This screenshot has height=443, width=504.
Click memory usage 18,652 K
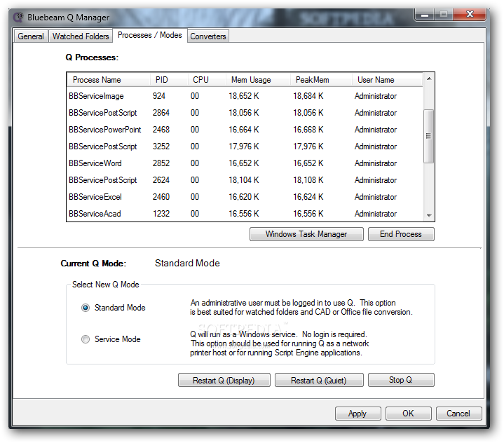244,96
